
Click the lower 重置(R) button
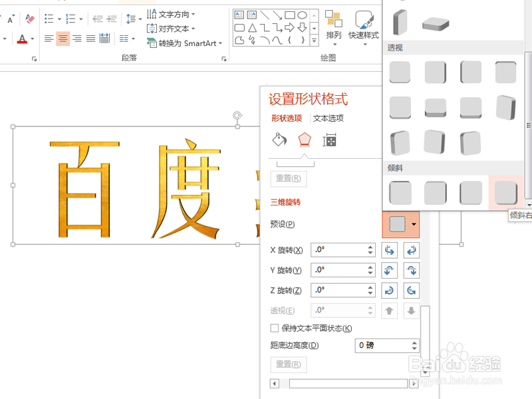point(289,364)
